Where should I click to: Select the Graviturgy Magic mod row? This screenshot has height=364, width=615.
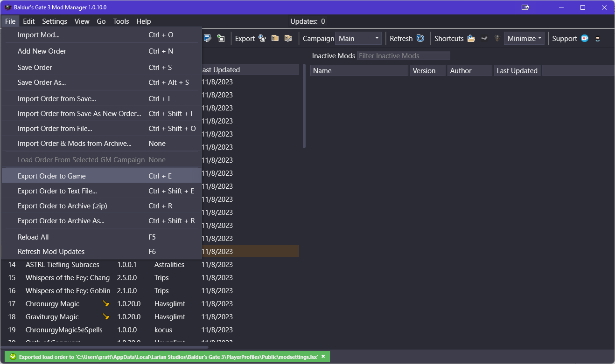(x=151, y=317)
